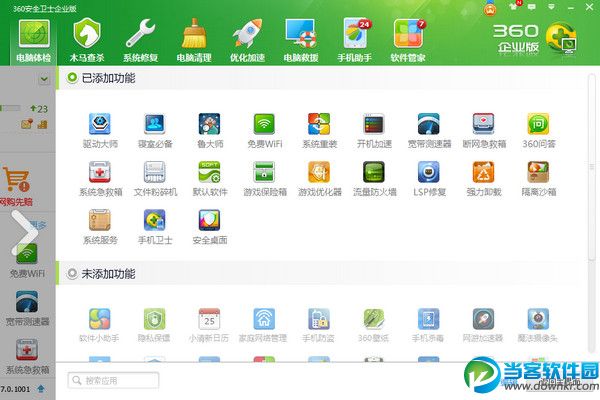The width and height of the screenshot is (600, 400).
Task: Open 宽带测速器 shortcut in left sidebar
Action: click(x=27, y=309)
